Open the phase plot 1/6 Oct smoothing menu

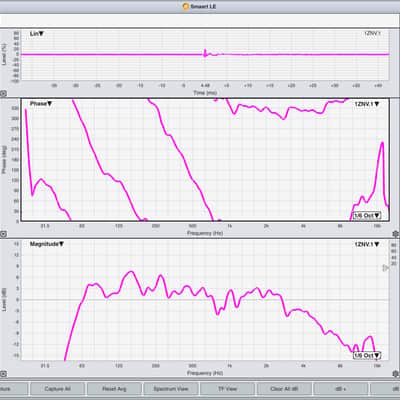[367, 216]
